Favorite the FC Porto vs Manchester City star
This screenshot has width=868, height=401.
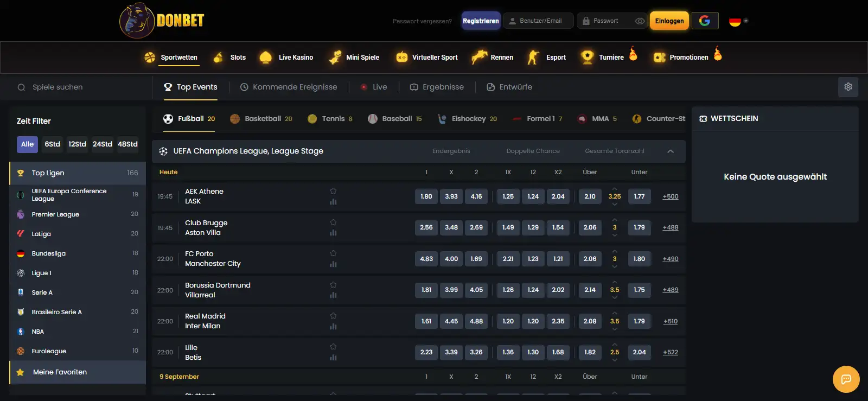(x=333, y=253)
